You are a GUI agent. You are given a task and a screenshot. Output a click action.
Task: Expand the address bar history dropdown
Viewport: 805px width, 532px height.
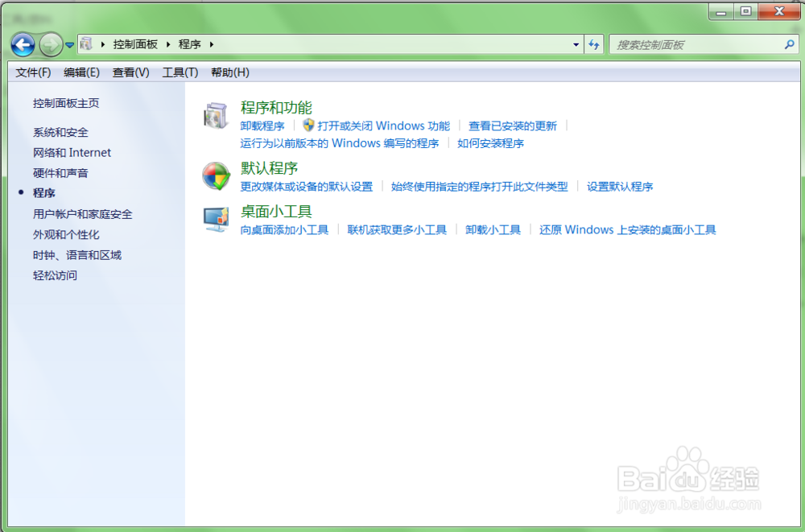(x=575, y=44)
